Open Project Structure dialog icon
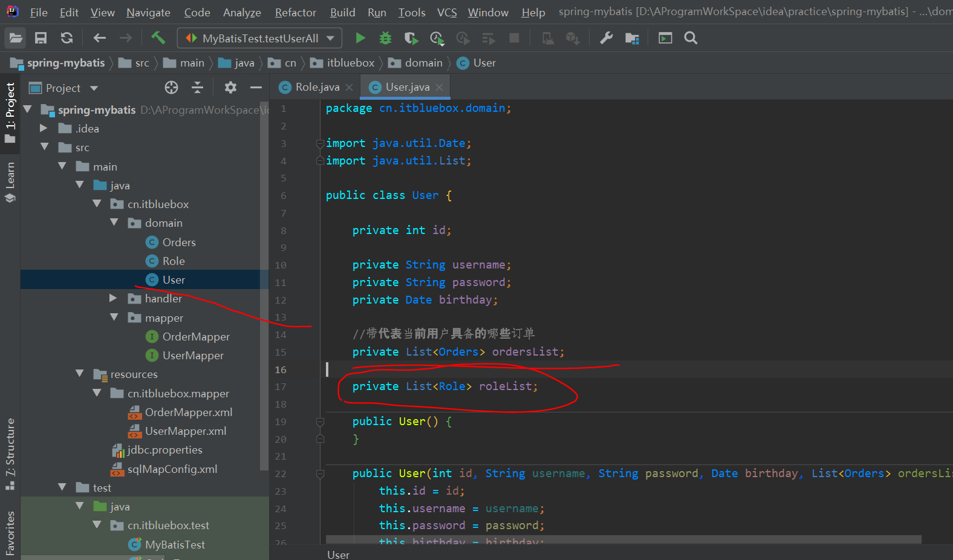This screenshot has width=953, height=560. pyautogui.click(x=632, y=39)
